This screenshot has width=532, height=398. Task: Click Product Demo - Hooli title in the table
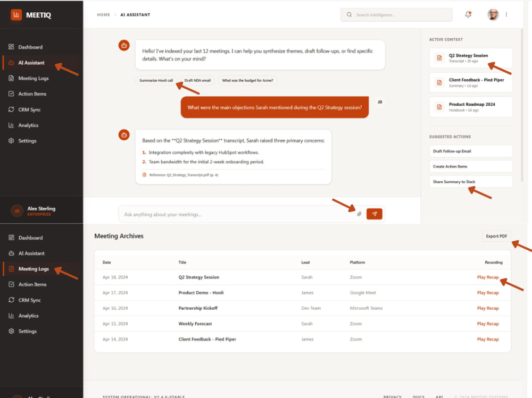tap(201, 293)
